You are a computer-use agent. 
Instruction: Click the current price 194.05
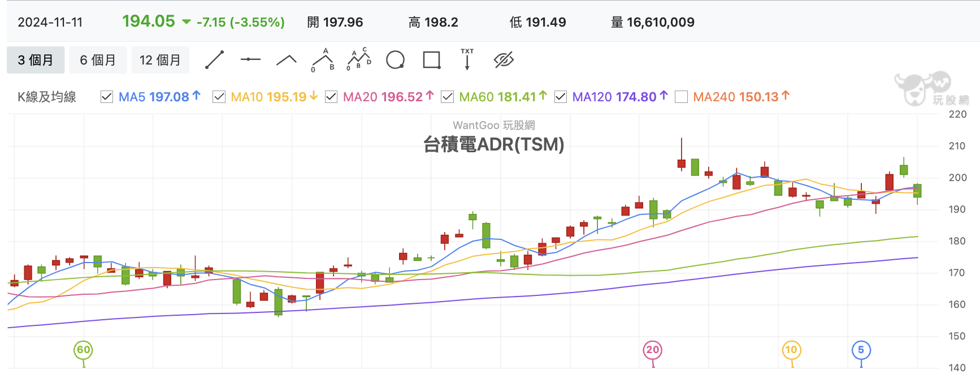[x=149, y=21]
